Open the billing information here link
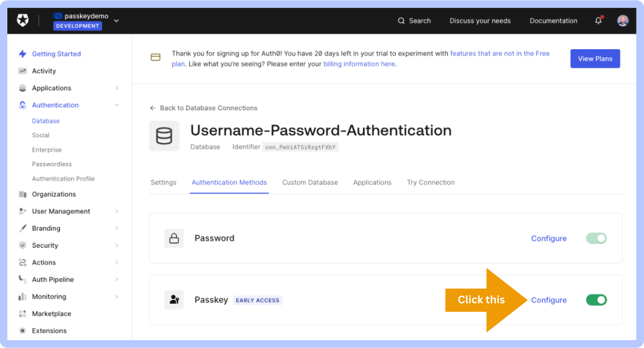Image resolution: width=644 pixels, height=348 pixels. click(359, 64)
